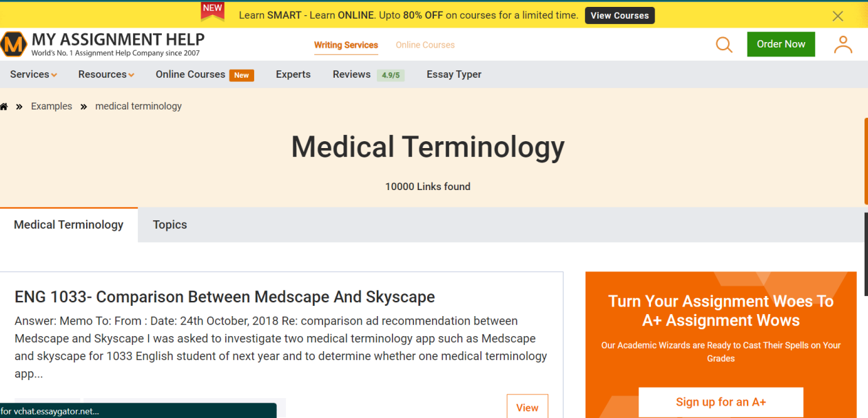
Task: Click the red NEW ribbon badge
Action: (x=213, y=10)
